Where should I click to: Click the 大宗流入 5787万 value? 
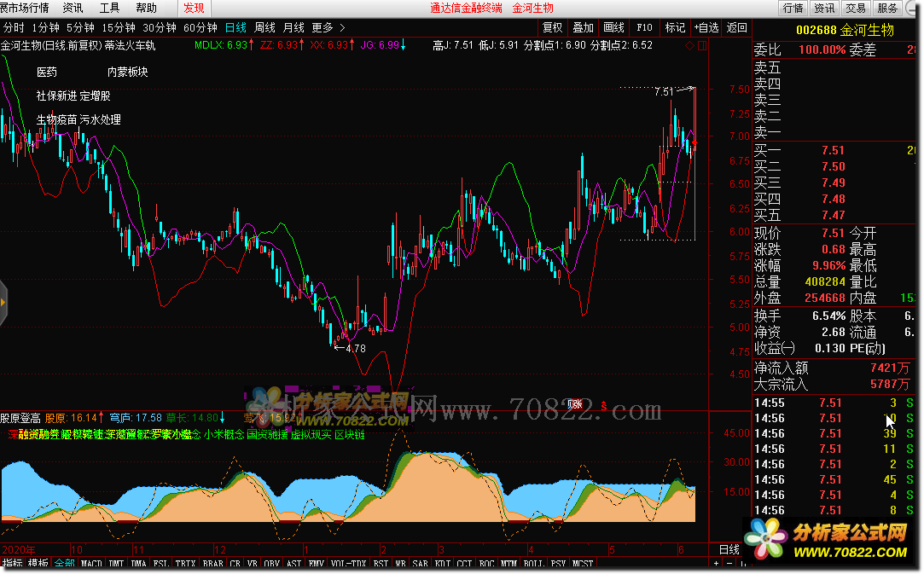tap(890, 385)
